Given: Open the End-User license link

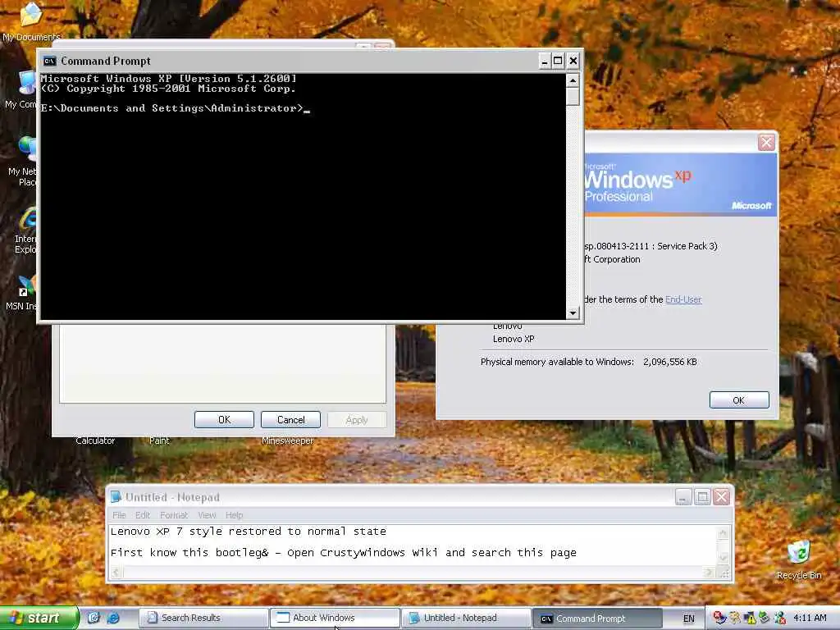Looking at the screenshot, I should pyautogui.click(x=683, y=299).
